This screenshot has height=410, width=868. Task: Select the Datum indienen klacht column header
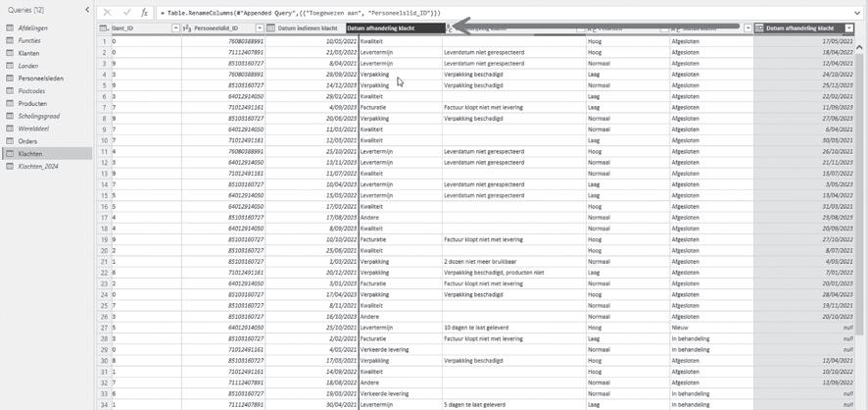click(x=306, y=27)
